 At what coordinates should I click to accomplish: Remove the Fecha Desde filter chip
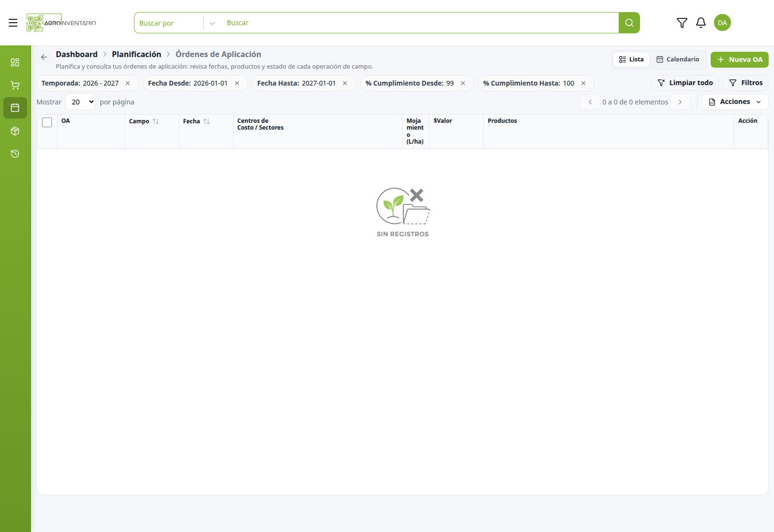point(237,83)
